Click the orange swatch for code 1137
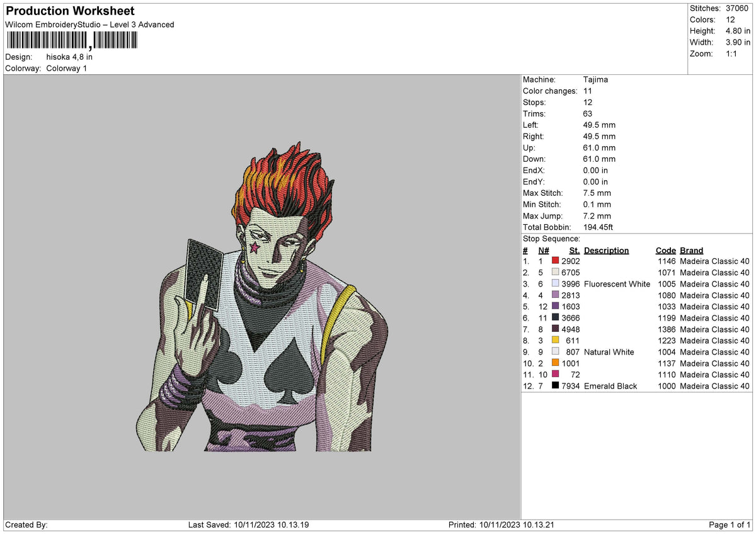The height and width of the screenshot is (534, 756). [556, 363]
